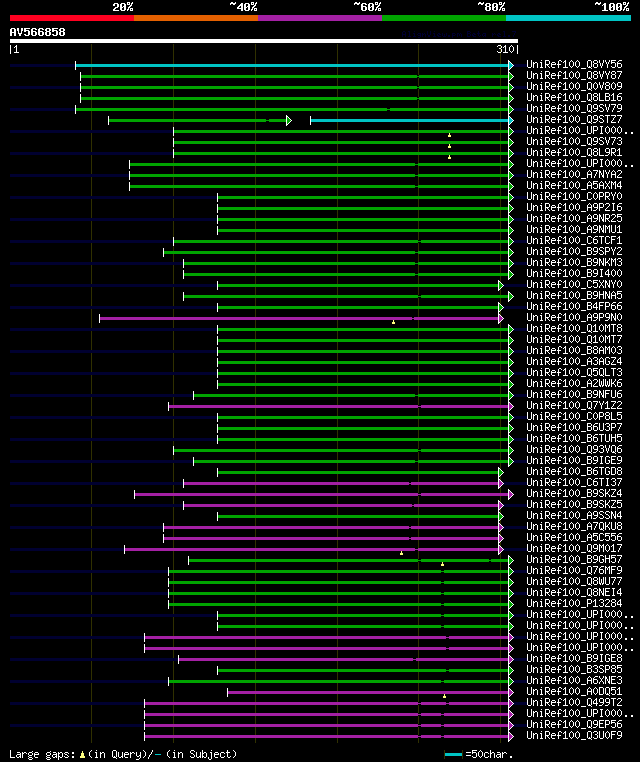Select the UniRef100_B9SKZ5 label
Image resolution: width=640 pixels, height=762 pixels.
tap(574, 504)
